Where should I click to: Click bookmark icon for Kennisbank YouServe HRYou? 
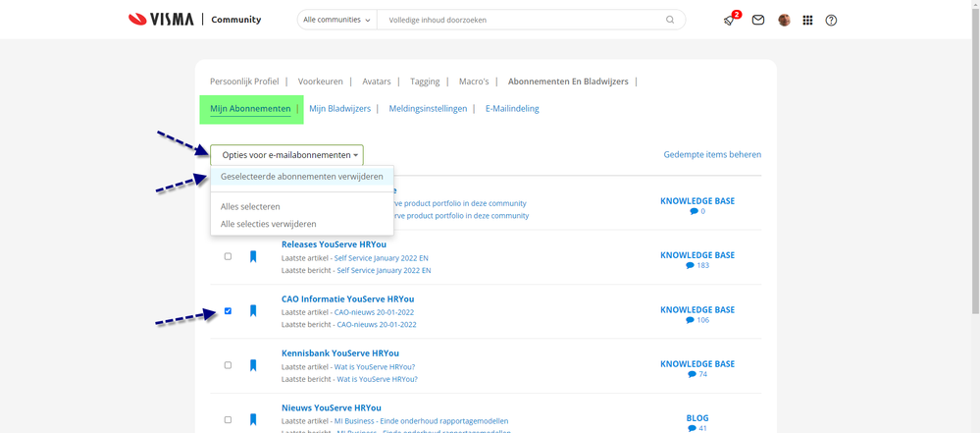coord(253,365)
